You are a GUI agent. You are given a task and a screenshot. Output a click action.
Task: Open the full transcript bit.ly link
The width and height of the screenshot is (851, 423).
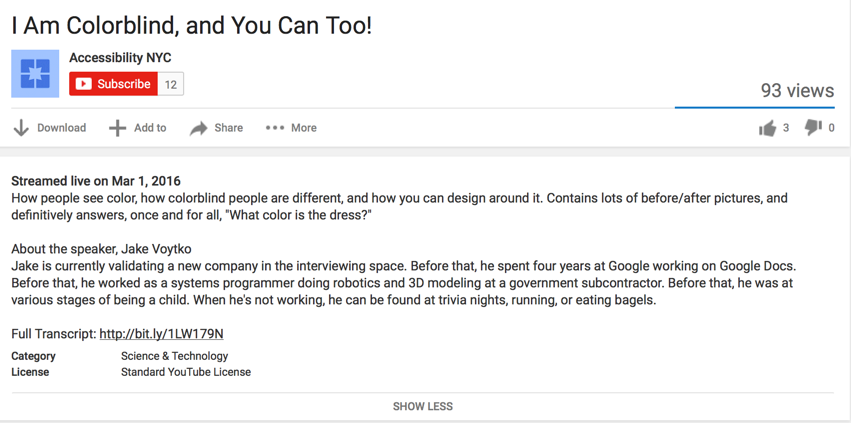pyautogui.click(x=162, y=333)
